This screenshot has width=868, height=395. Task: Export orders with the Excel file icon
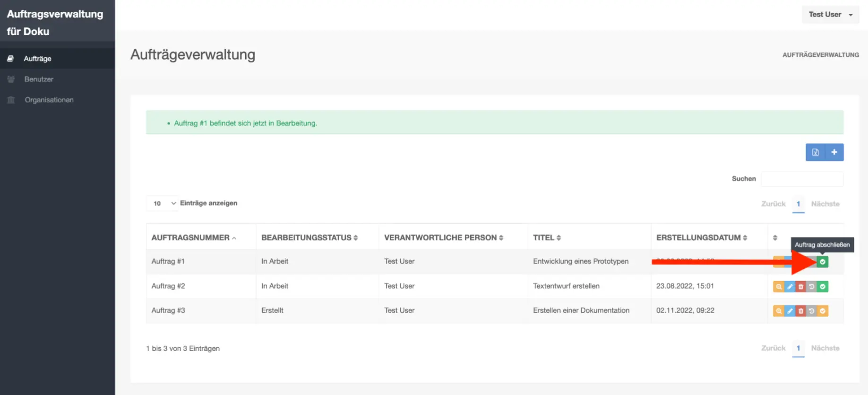click(815, 152)
